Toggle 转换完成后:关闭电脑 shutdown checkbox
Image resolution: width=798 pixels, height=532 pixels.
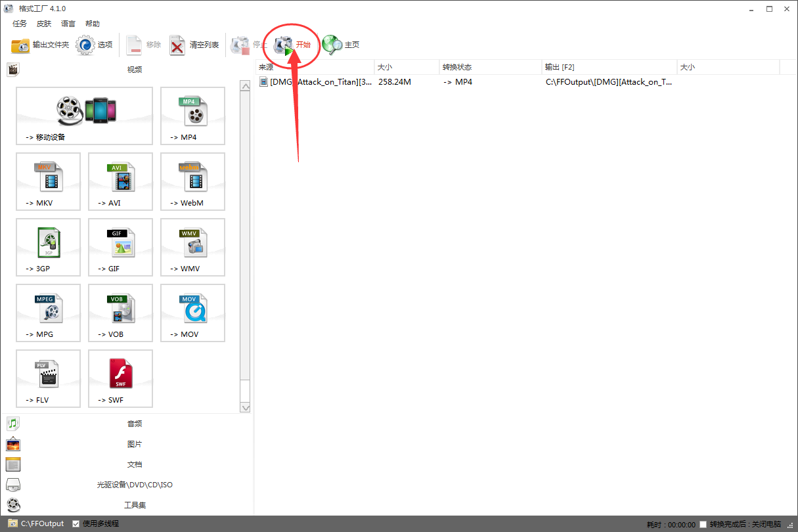[x=703, y=524]
